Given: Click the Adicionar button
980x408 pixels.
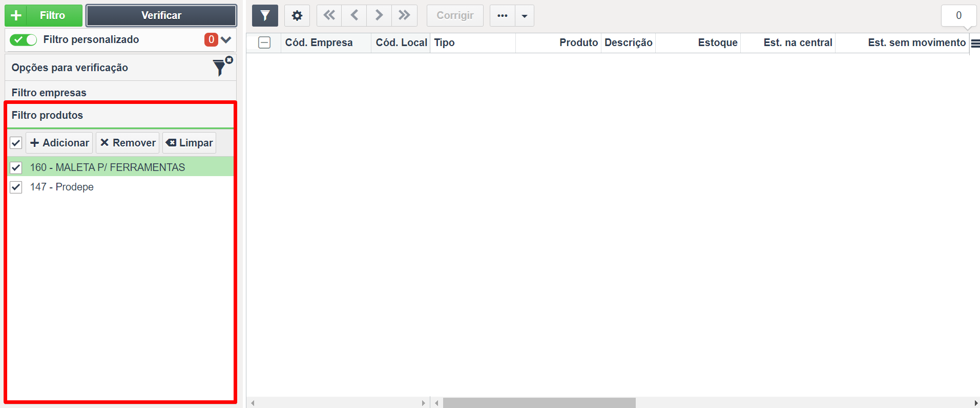Looking at the screenshot, I should pyautogui.click(x=59, y=143).
